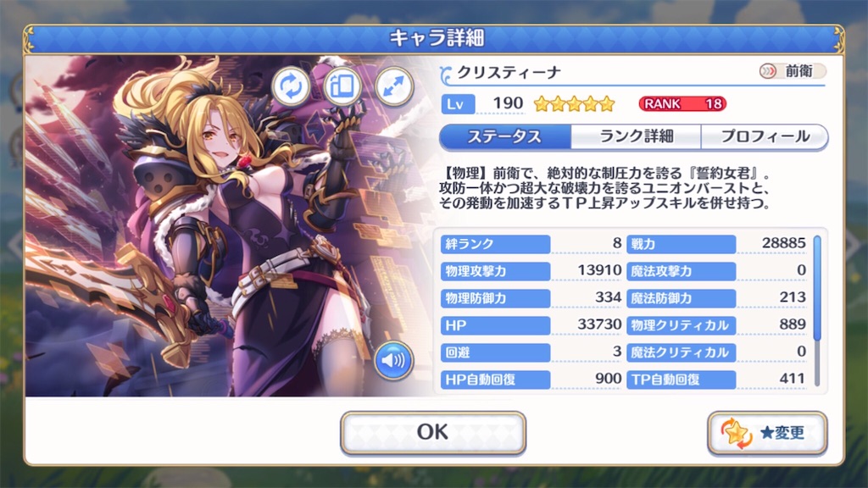Click the five-star rarity icons
Screen dimensions: 868x488
(575, 103)
